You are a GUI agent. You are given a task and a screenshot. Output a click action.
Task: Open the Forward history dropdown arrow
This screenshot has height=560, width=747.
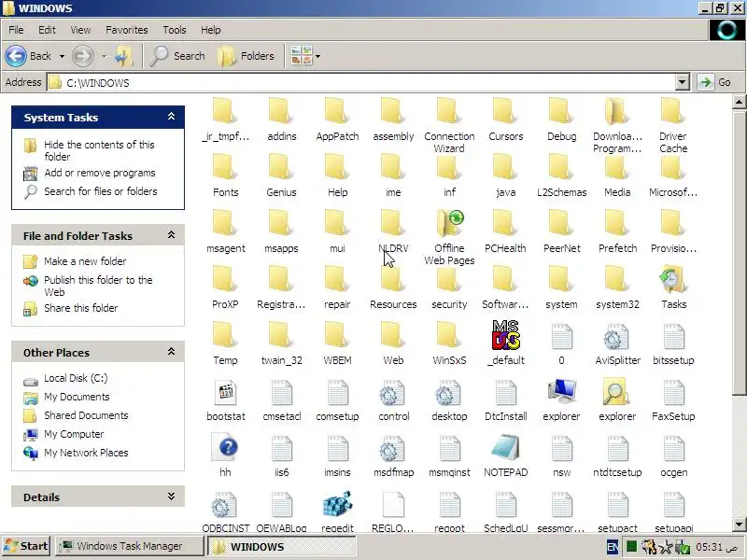[104, 56]
